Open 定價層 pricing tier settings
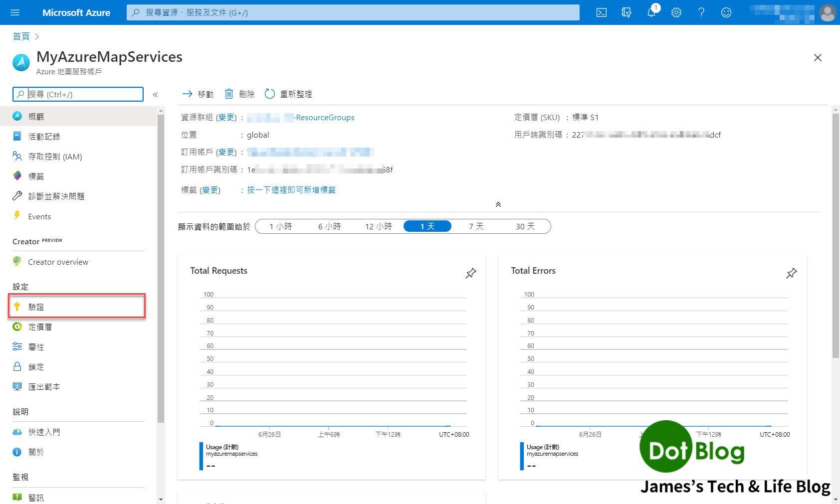The image size is (840, 504). [40, 327]
